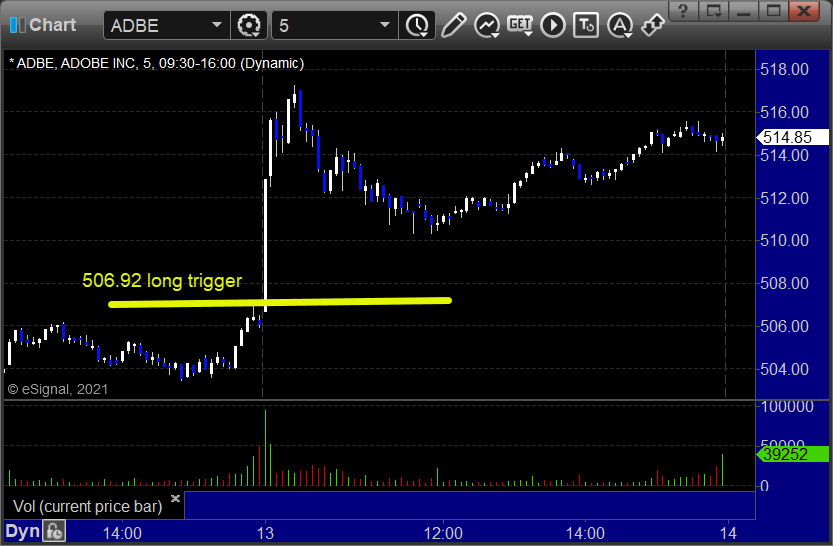Screen dimensions: 833x546
Task: Select the Vol (current price bar) tab
Action: [88, 506]
